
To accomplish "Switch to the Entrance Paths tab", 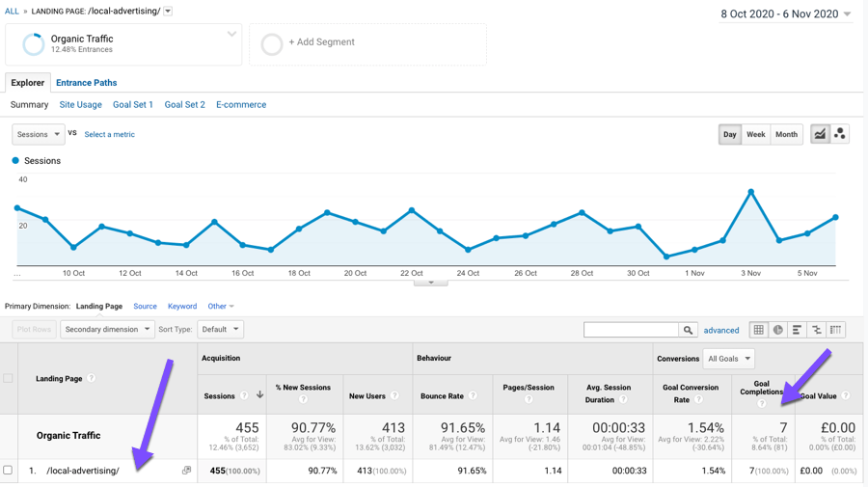I will click(86, 83).
